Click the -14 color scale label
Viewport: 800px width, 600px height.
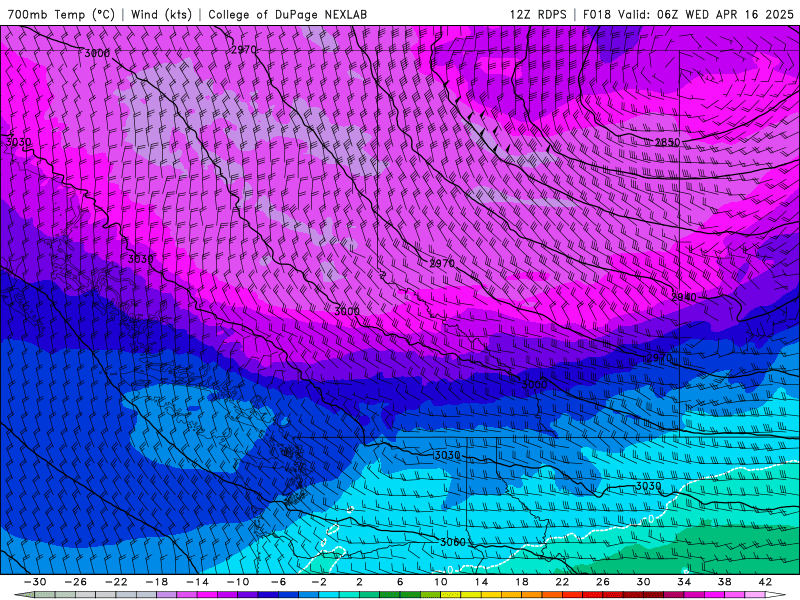click(x=197, y=582)
